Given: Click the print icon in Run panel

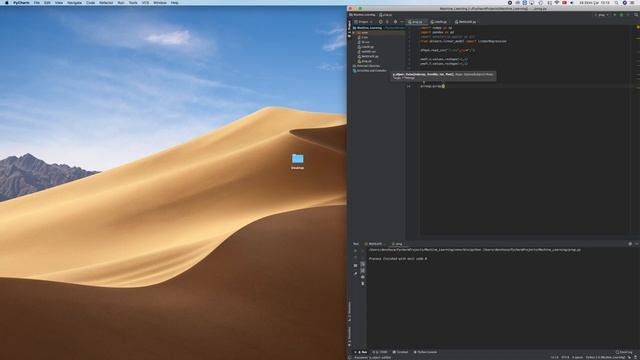Looking at the screenshot, I should pos(362,277).
